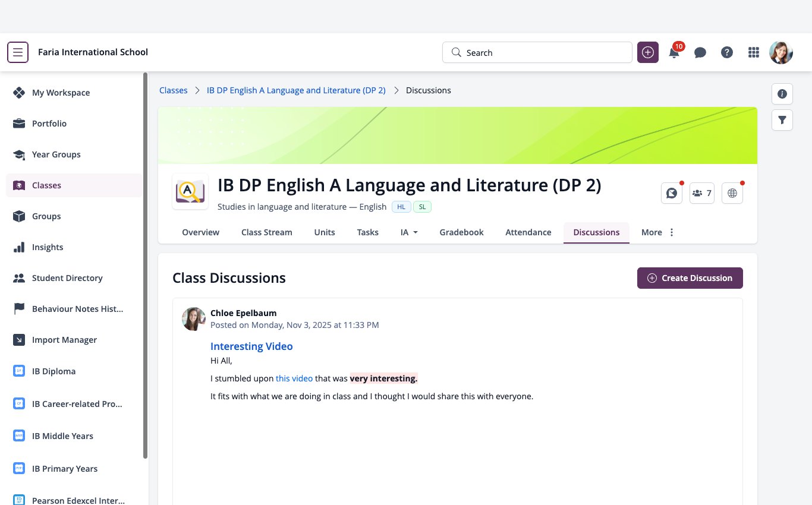The width and height of the screenshot is (812, 505).
Task: Open Student Directory
Action: [x=74, y=278]
